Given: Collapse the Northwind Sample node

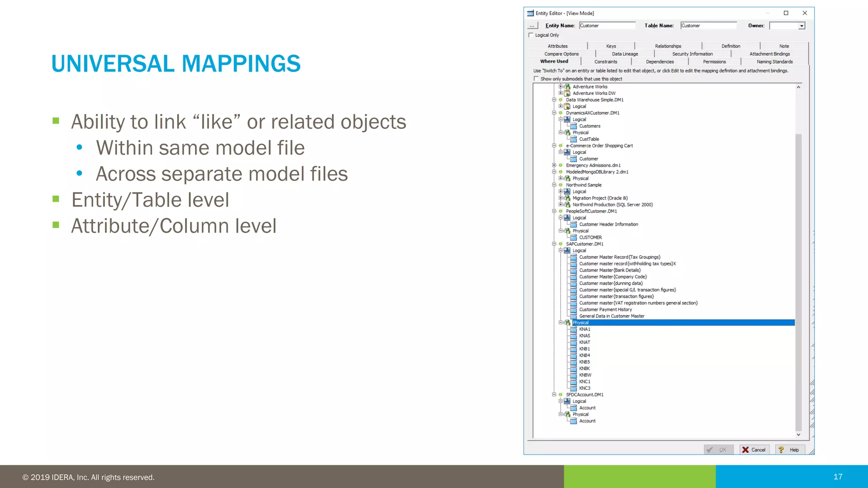Looking at the screenshot, I should point(554,185).
